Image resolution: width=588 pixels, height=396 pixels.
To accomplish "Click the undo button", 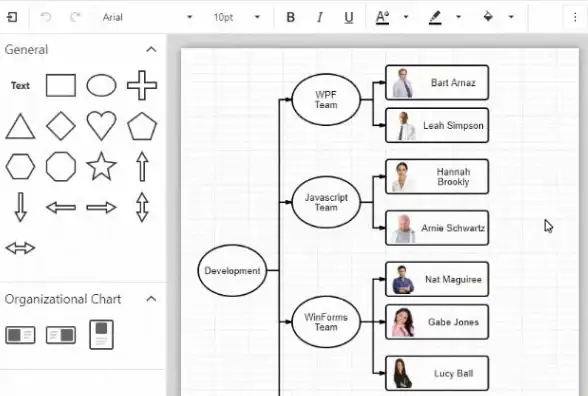I will 46,17.
